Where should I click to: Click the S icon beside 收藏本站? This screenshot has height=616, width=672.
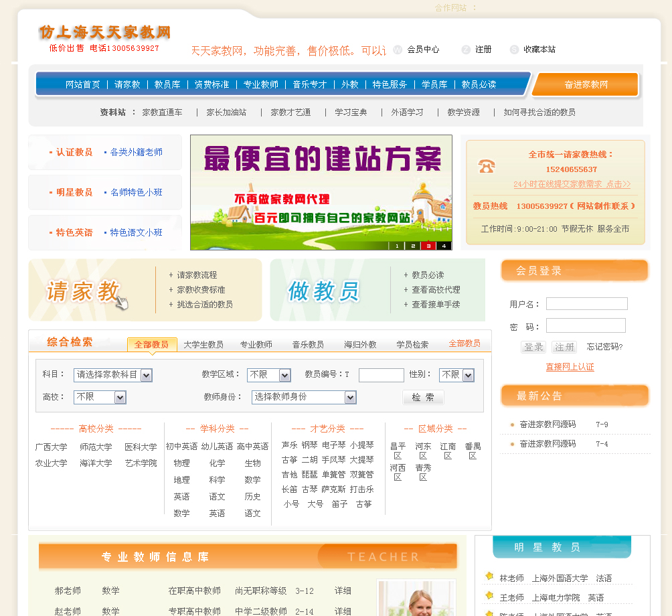(514, 50)
